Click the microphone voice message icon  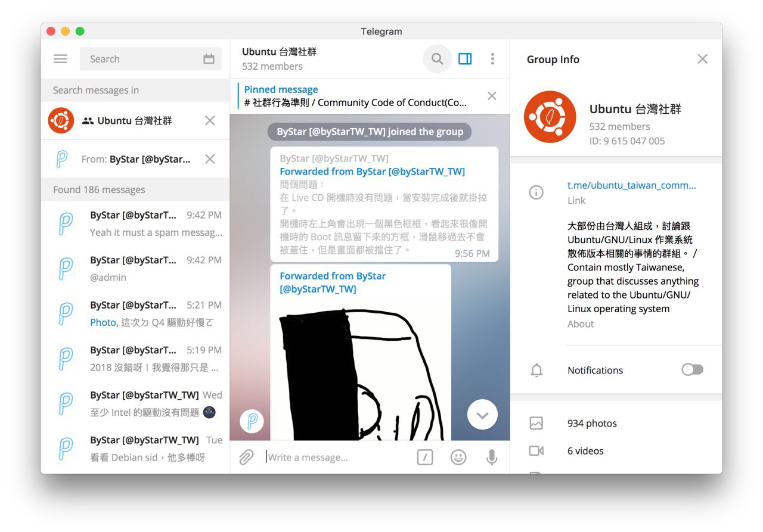click(492, 458)
